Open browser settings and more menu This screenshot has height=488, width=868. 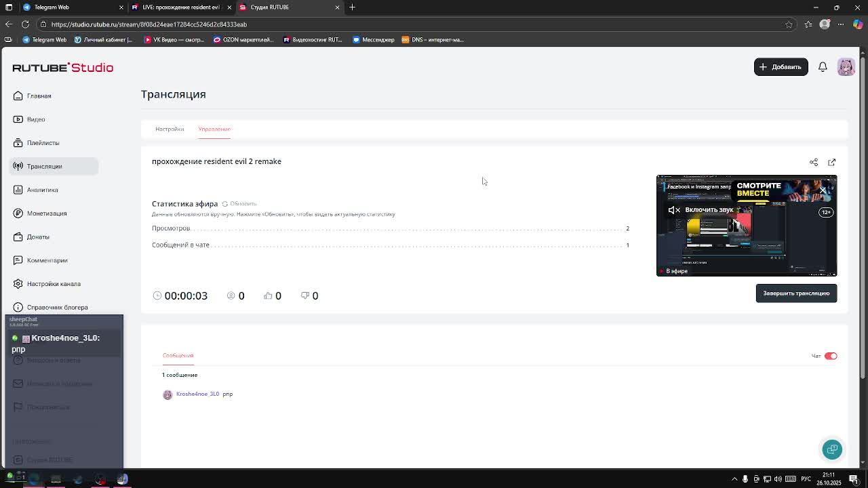841,24
